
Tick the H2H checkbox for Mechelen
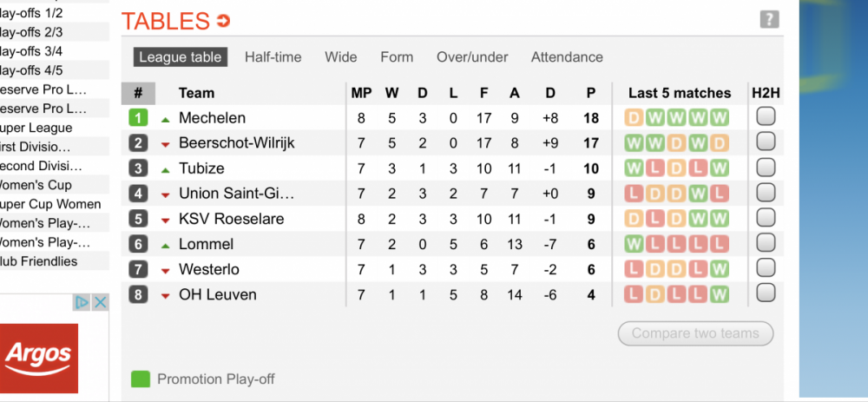(766, 117)
